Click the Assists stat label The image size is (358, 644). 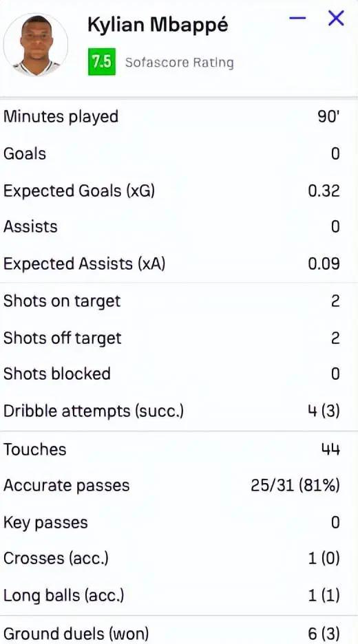coord(30,227)
